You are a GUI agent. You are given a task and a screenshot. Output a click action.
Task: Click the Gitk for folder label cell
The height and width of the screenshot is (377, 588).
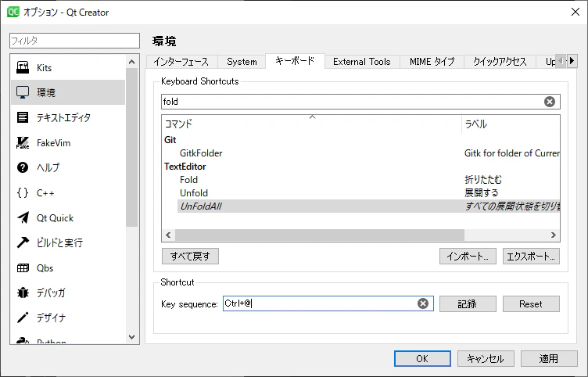tap(512, 153)
